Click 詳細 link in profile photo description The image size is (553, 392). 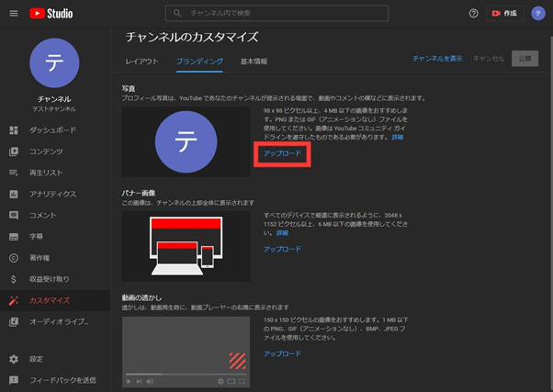point(398,137)
